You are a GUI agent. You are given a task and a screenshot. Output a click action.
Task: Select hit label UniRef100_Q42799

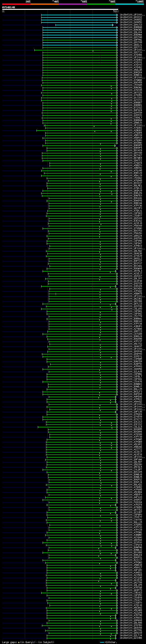131,583
